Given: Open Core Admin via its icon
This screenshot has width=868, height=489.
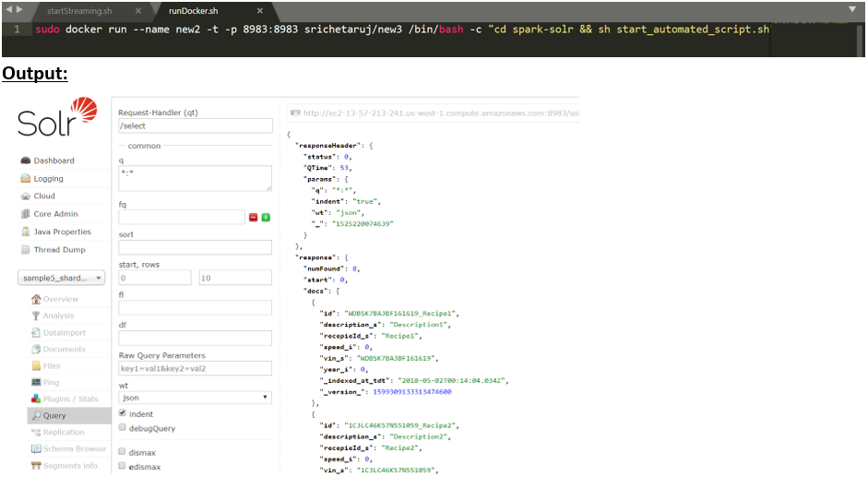Looking at the screenshot, I should pyautogui.click(x=26, y=214).
